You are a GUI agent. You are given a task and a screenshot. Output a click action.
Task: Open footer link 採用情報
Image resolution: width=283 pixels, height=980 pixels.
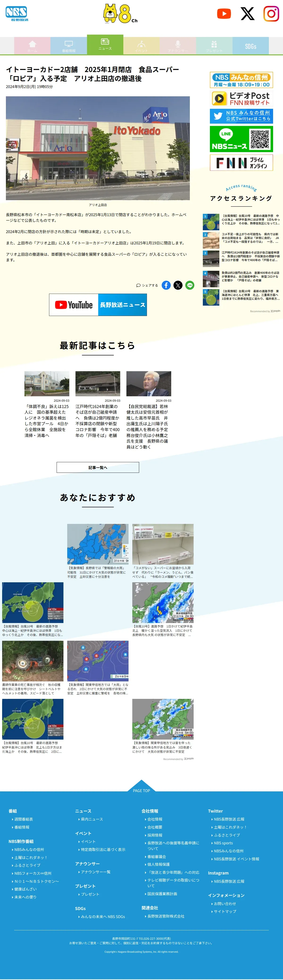pyautogui.click(x=155, y=835)
